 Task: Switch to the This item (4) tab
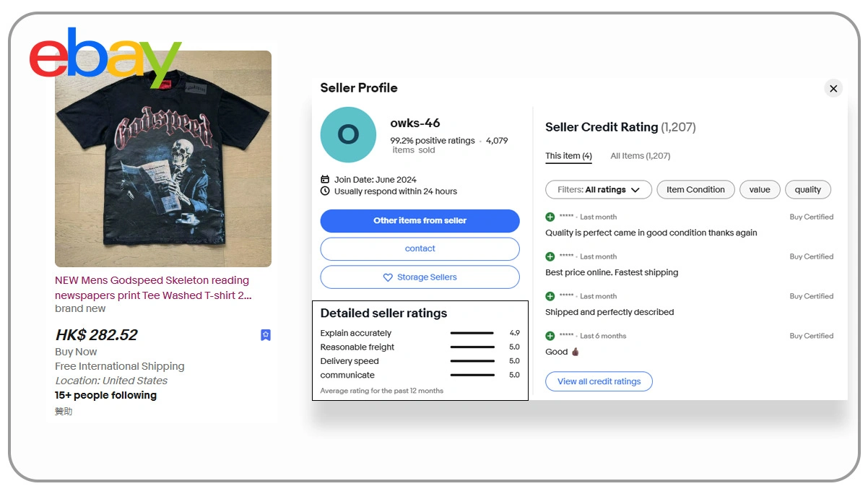[568, 156]
